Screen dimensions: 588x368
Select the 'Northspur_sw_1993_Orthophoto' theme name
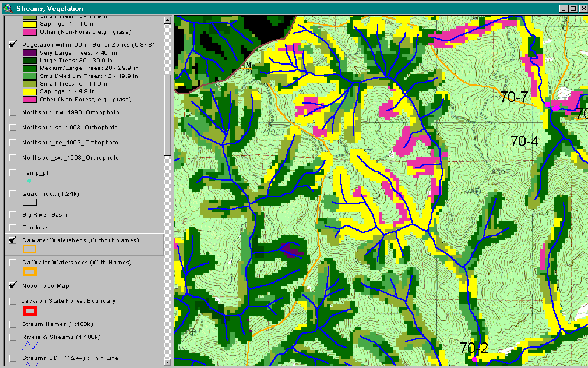[71, 158]
